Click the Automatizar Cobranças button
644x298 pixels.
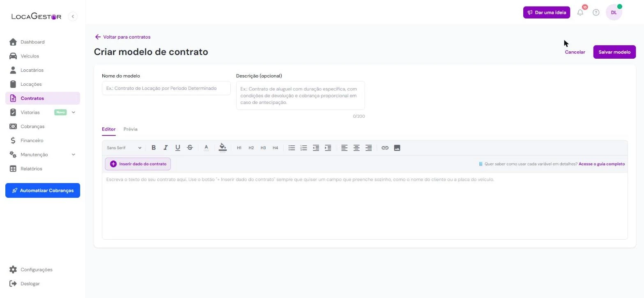pyautogui.click(x=43, y=190)
